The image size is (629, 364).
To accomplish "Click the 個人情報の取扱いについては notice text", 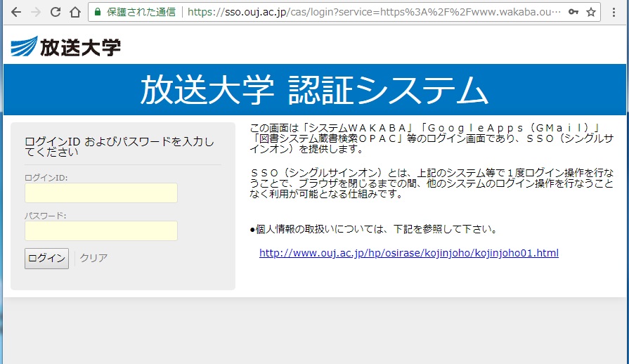I will [374, 229].
